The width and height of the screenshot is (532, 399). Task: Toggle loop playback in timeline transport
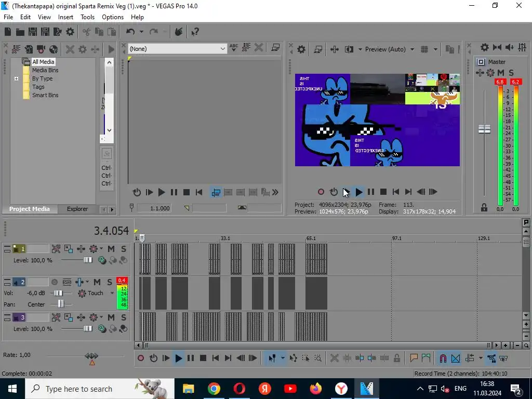click(153, 358)
